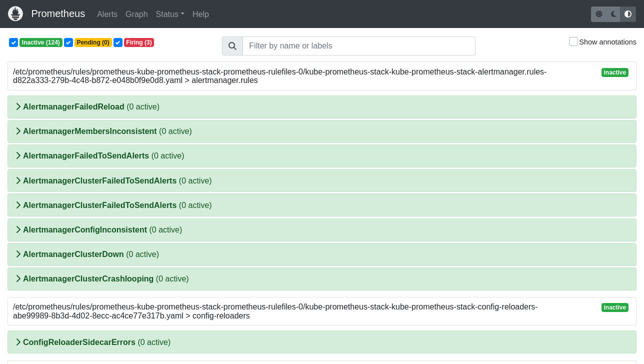Click the inactive badge on alertmanager.rules group
The image size is (644, 364).
click(614, 72)
